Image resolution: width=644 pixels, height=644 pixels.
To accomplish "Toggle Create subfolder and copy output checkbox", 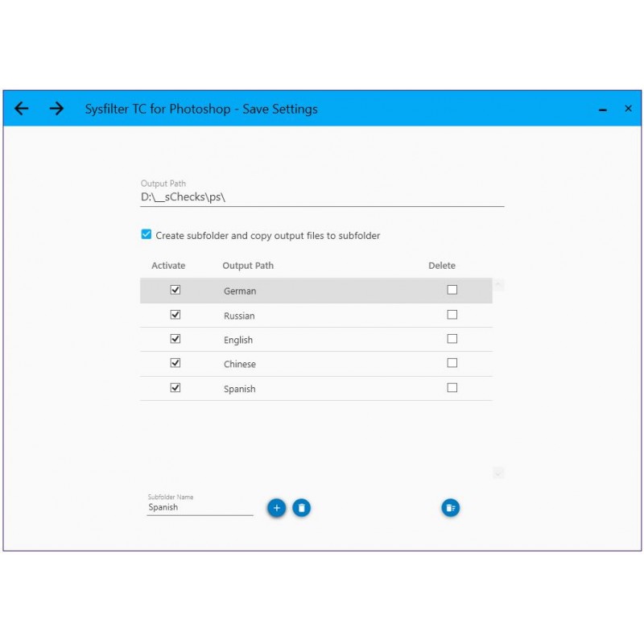I will (147, 234).
